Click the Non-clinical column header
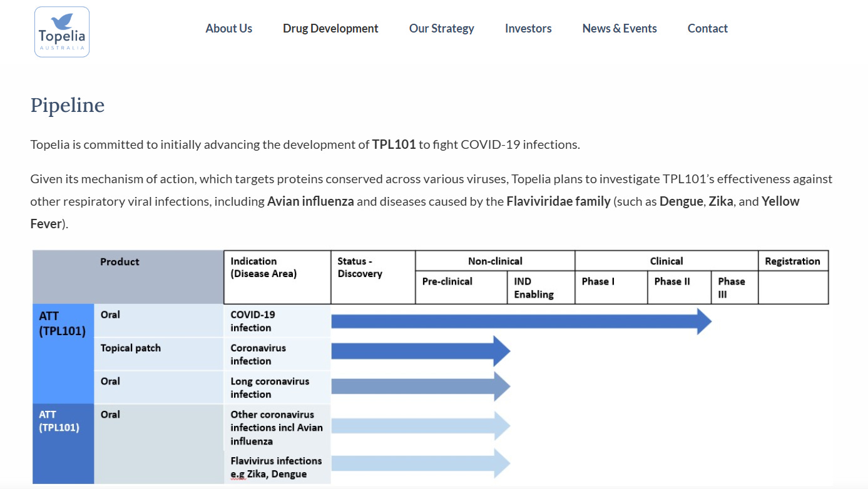The height and width of the screenshot is (489, 868). pyautogui.click(x=495, y=261)
